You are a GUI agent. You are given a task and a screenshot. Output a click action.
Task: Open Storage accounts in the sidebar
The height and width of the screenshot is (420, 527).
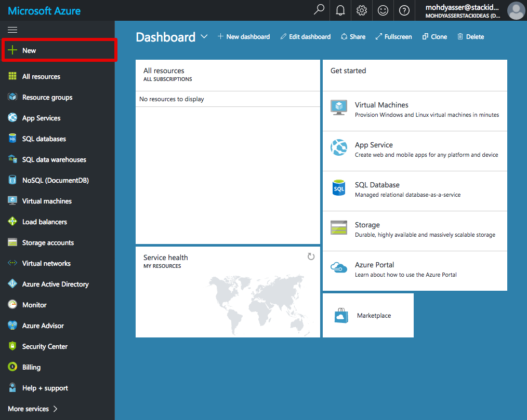(58, 242)
